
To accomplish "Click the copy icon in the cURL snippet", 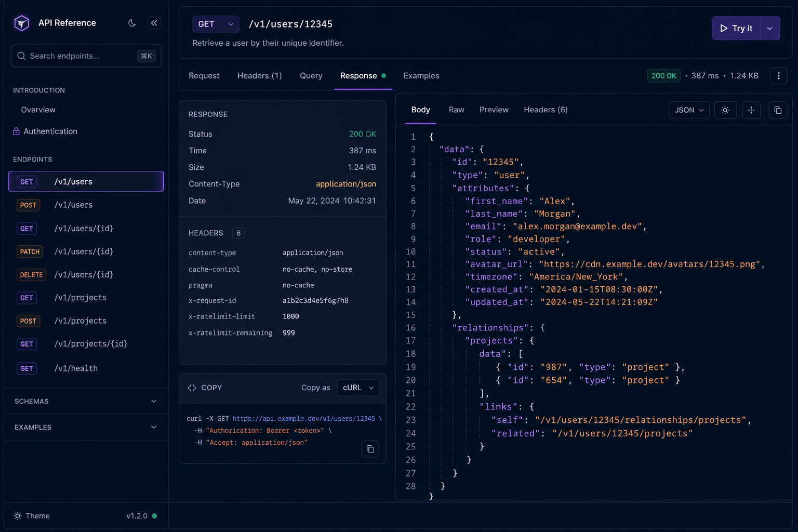I will coord(370,449).
